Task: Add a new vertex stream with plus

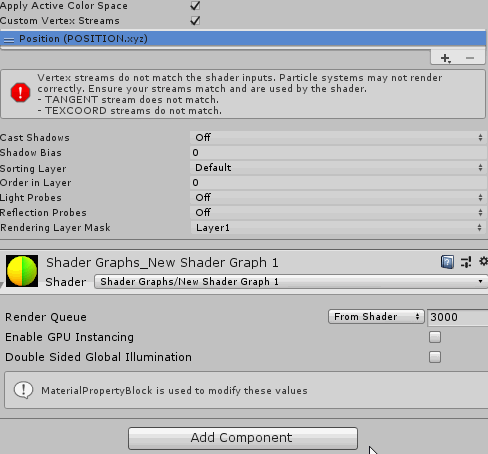Action: coord(445,58)
